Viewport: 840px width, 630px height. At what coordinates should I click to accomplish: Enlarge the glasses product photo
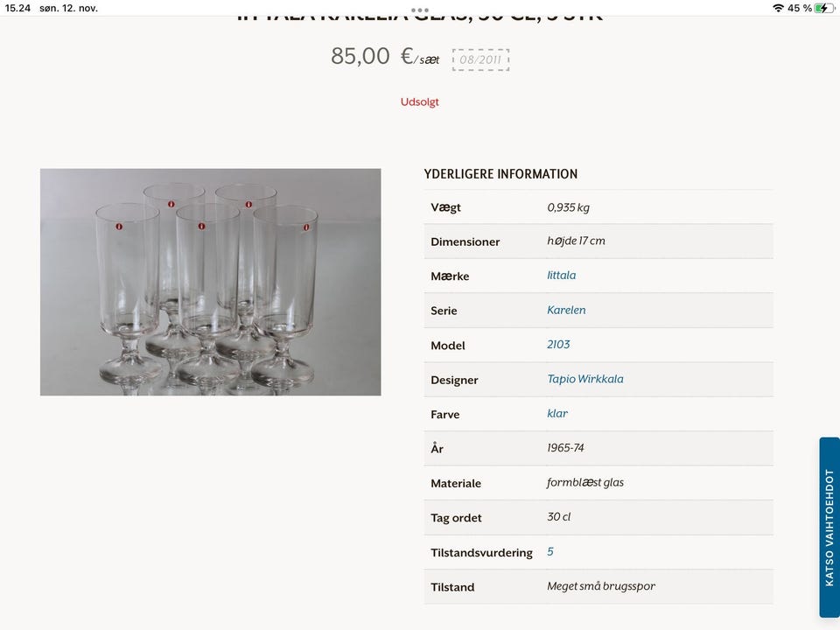pos(210,282)
